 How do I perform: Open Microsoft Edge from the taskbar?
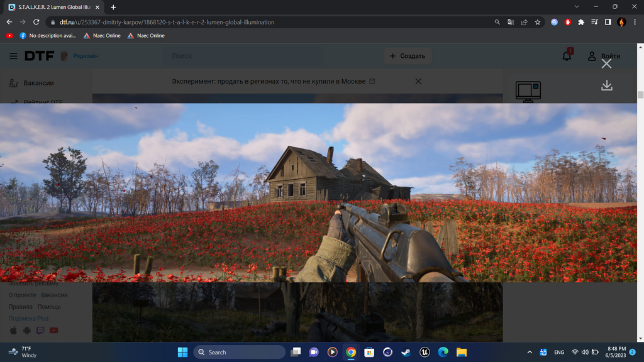tap(443, 352)
